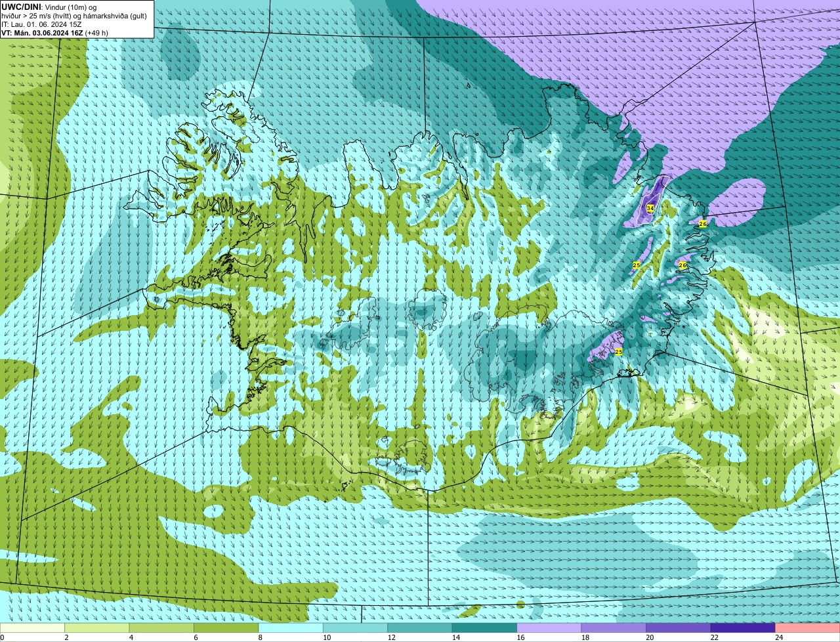The height and width of the screenshot is (642, 840).
Task: Click the legend scale number 14
Action: pyautogui.click(x=455, y=637)
